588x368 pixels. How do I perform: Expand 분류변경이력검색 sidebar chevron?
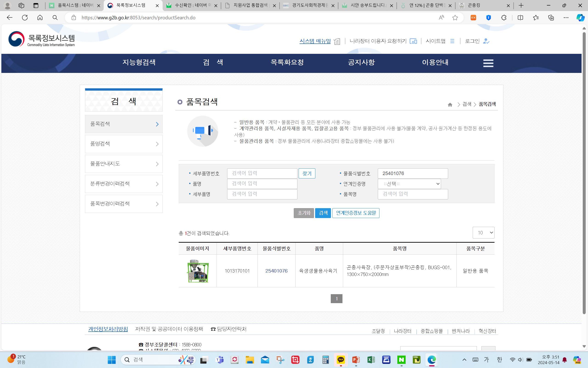click(x=157, y=184)
